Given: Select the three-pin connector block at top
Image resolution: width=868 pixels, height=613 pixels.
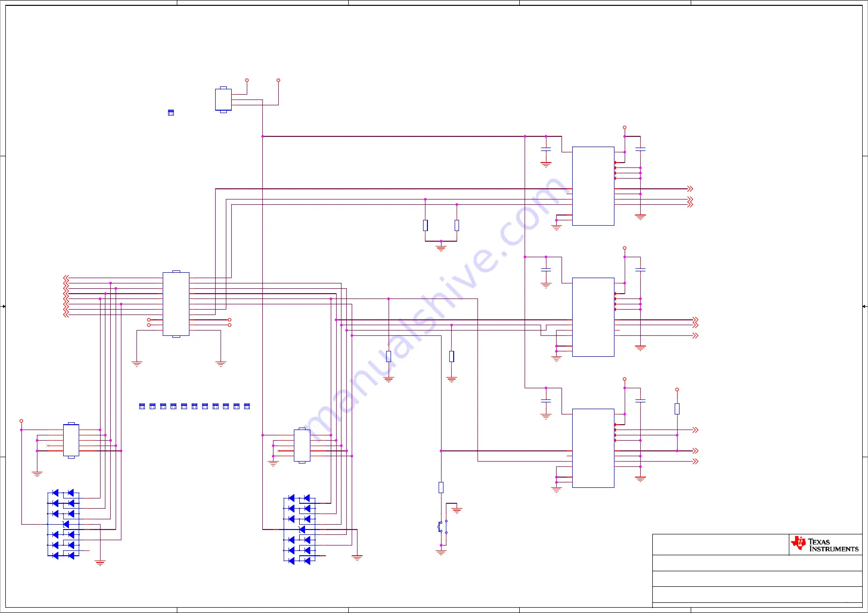Looking at the screenshot, I should tap(223, 99).
